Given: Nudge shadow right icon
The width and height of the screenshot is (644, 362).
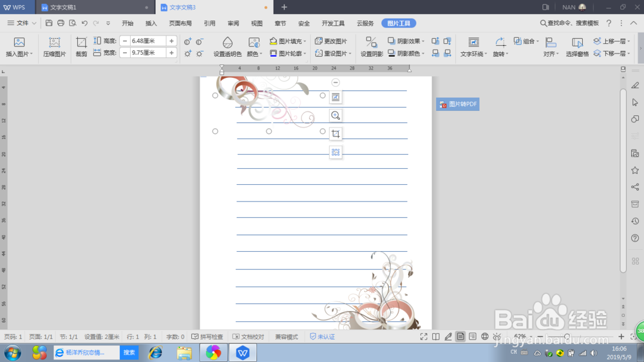Looking at the screenshot, I should coord(448,53).
